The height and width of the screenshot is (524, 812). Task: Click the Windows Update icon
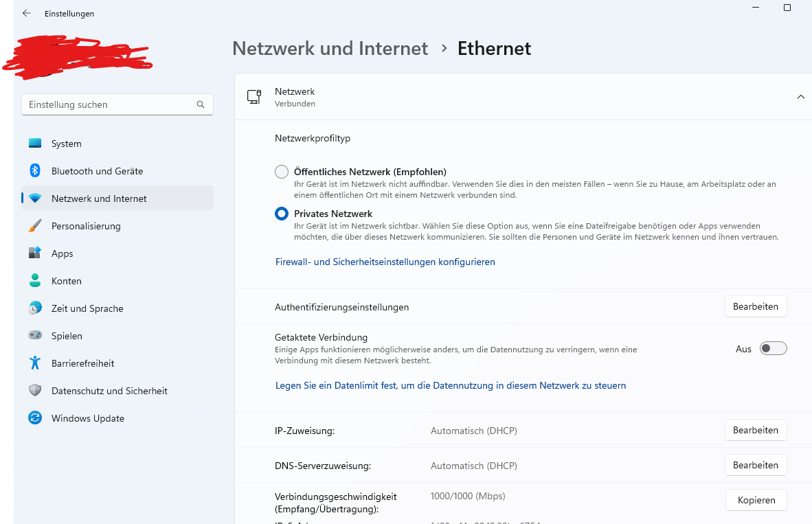[35, 418]
